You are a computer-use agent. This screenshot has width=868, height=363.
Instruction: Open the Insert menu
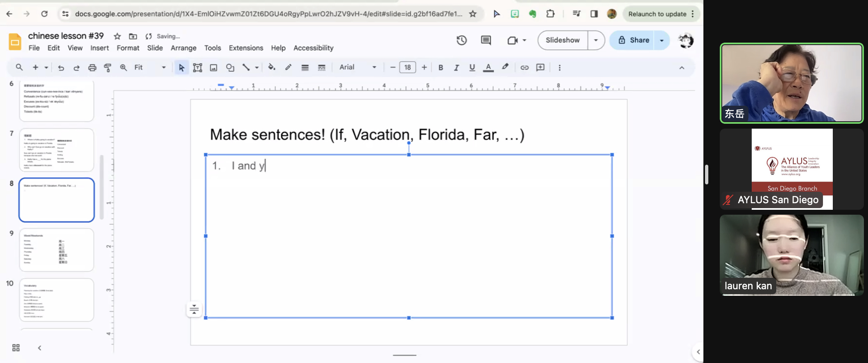click(x=99, y=48)
